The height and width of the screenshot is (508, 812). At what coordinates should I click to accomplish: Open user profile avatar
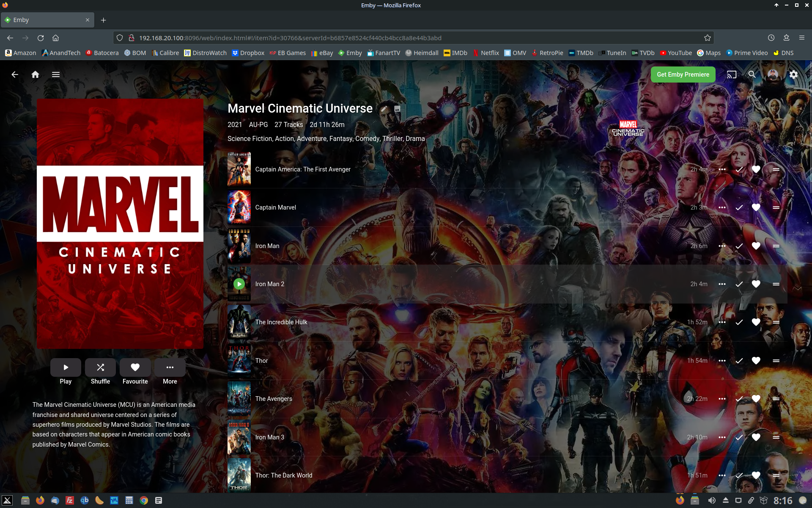coord(773,75)
